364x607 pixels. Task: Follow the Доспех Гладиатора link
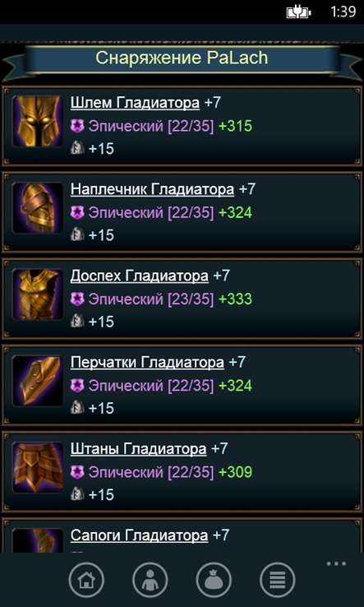(x=139, y=276)
